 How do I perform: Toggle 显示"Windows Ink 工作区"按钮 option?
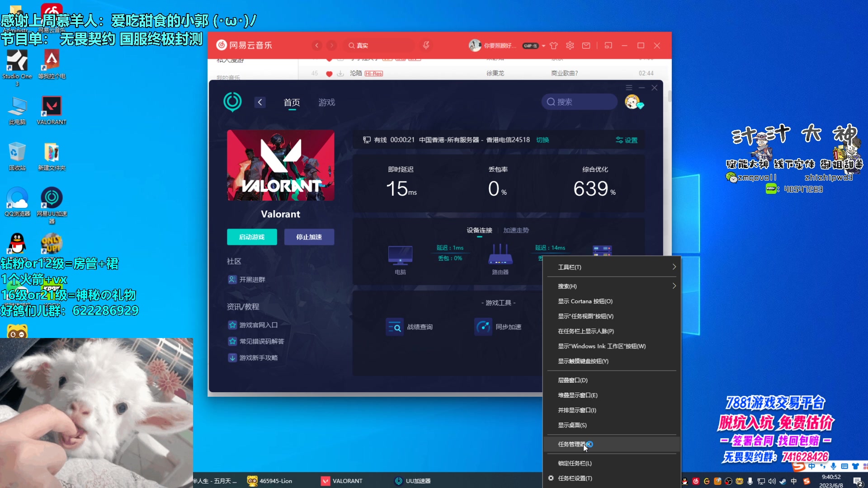coord(612,346)
